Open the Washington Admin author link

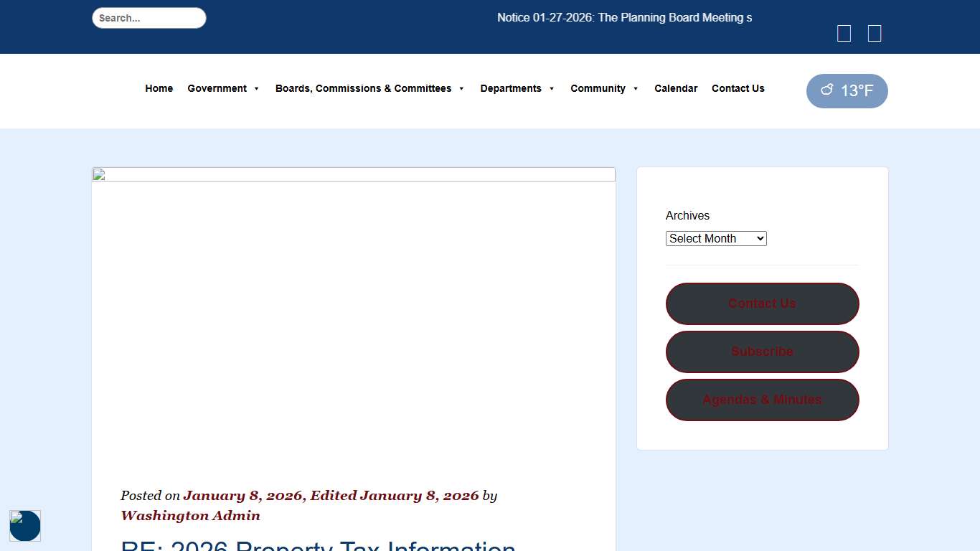pyautogui.click(x=190, y=516)
